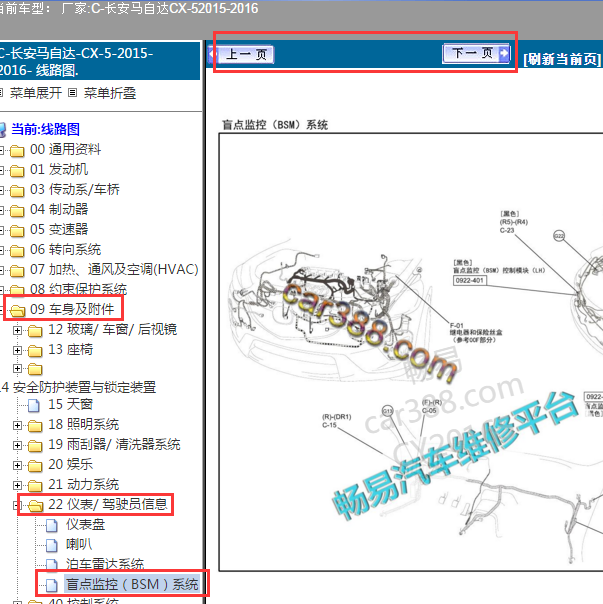Collapse the 22 仪表/驾驶员信息 node
The height and width of the screenshot is (604, 603).
(16, 505)
